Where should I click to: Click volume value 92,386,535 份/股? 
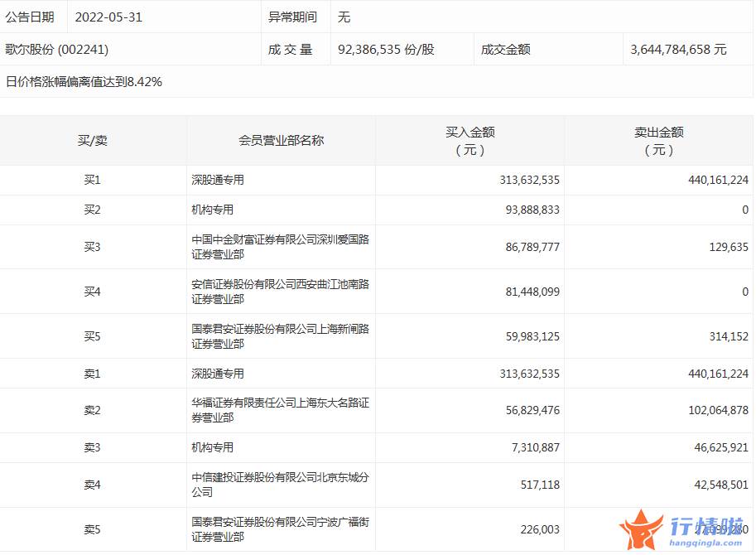tap(386, 49)
